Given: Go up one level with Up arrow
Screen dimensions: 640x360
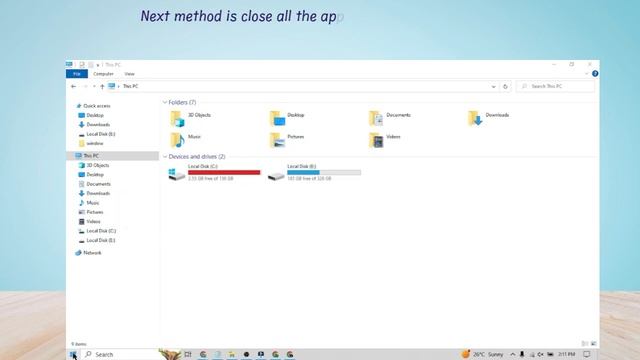Looking at the screenshot, I should pyautogui.click(x=102, y=87).
